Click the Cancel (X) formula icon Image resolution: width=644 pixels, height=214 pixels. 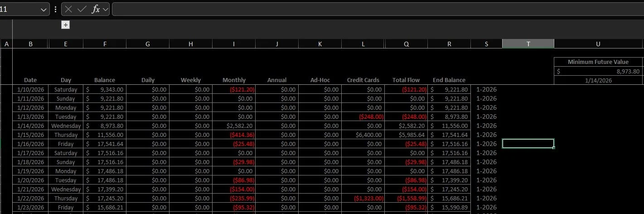pyautogui.click(x=68, y=10)
